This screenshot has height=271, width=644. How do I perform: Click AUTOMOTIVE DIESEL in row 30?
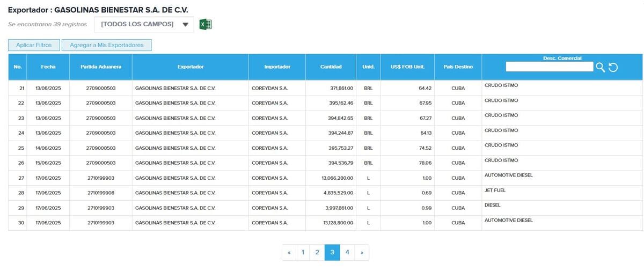pyautogui.click(x=508, y=220)
